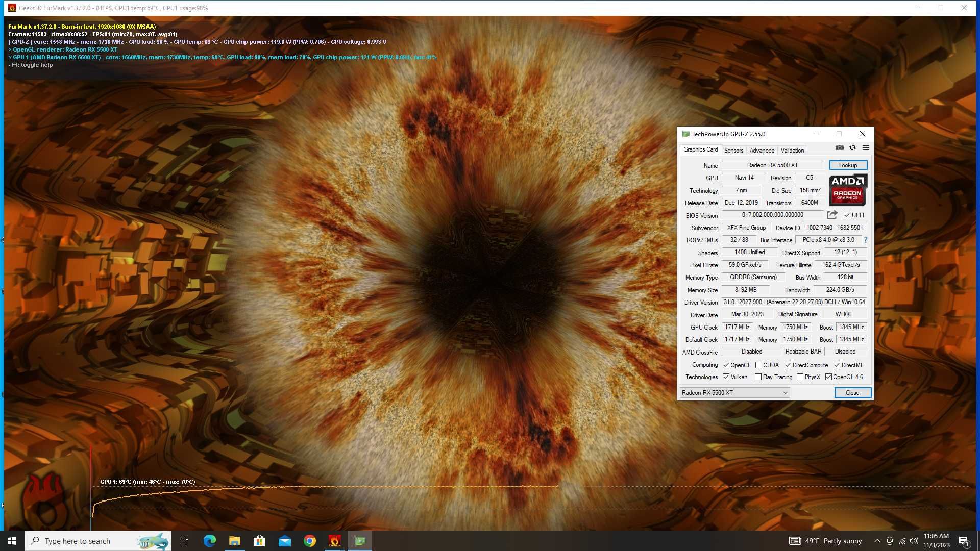Click the Release Date Dec 12, 2019 field
This screenshot has width=980, height=551.
click(x=741, y=203)
